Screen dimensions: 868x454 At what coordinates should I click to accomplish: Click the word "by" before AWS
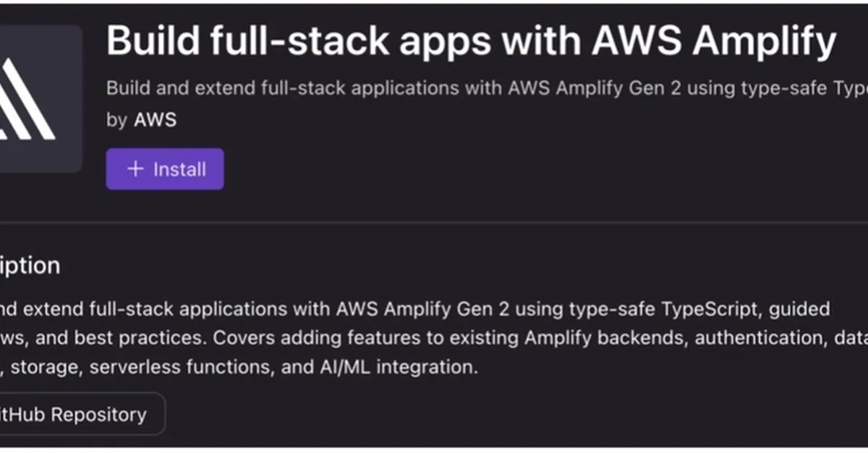coord(116,119)
